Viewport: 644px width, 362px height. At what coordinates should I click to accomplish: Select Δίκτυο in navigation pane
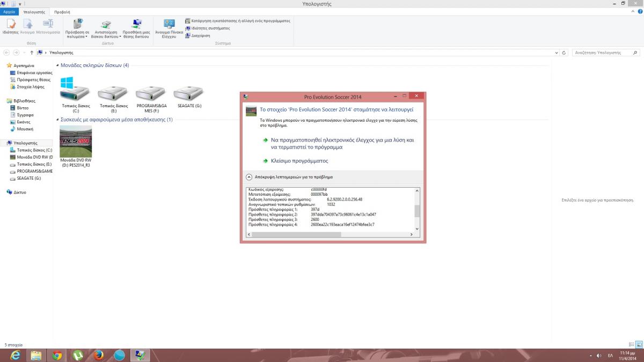coord(16,192)
